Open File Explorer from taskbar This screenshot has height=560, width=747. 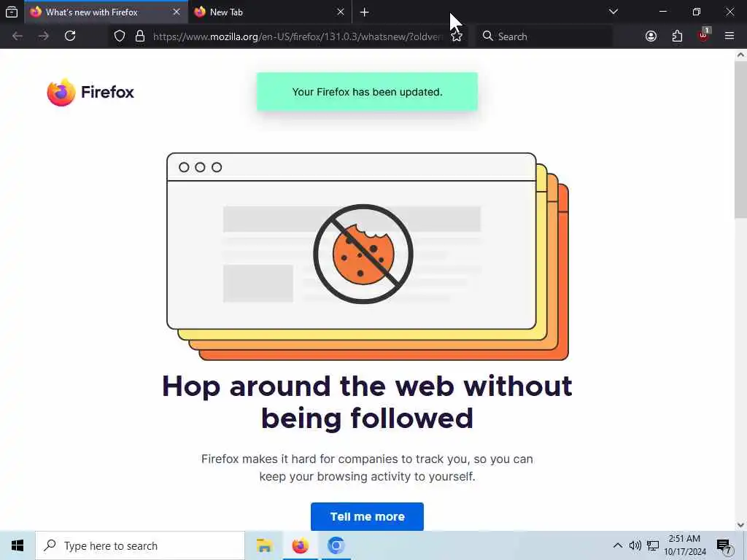pyautogui.click(x=264, y=545)
